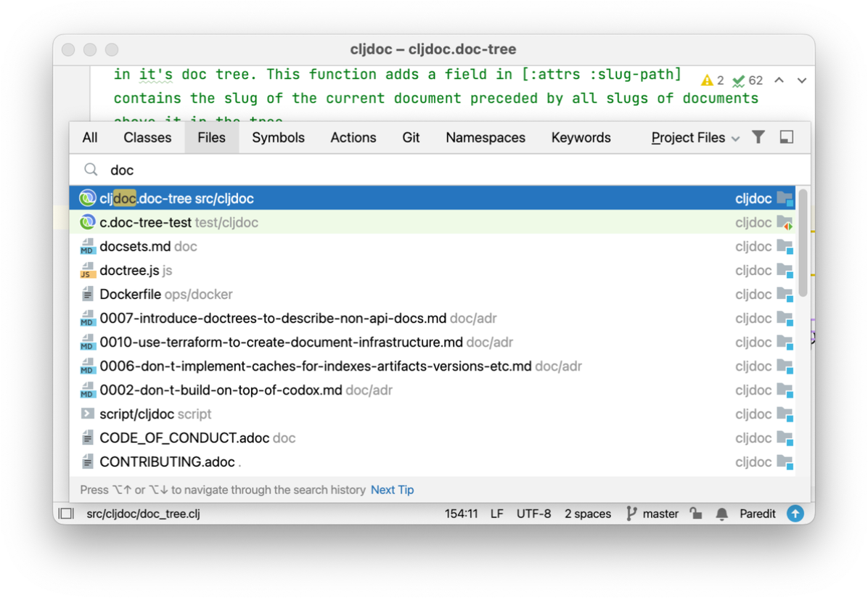Change the LF line separator
The image size is (868, 598).
point(496,514)
